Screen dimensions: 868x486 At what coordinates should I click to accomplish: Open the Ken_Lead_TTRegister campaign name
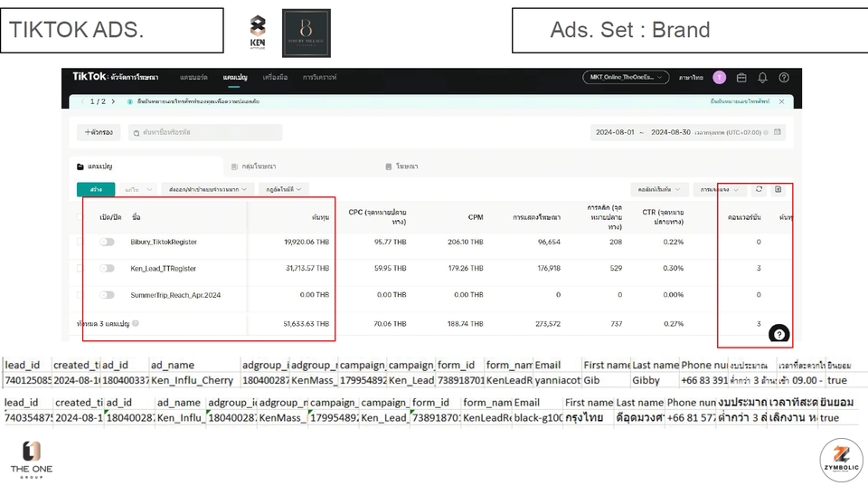pyautogui.click(x=164, y=268)
